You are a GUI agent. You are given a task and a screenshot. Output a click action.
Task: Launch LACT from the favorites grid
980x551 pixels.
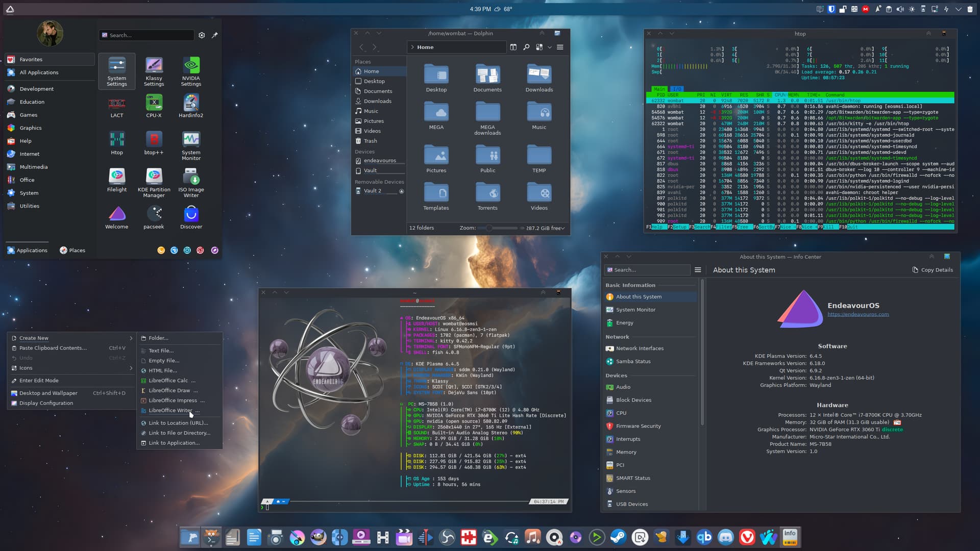pyautogui.click(x=117, y=107)
